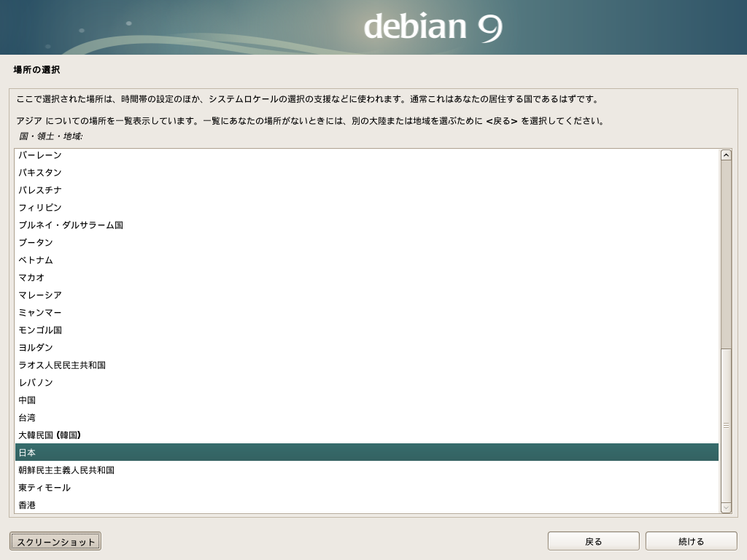Select the highlighted 日本 row
The height and width of the screenshot is (560, 747).
366,452
